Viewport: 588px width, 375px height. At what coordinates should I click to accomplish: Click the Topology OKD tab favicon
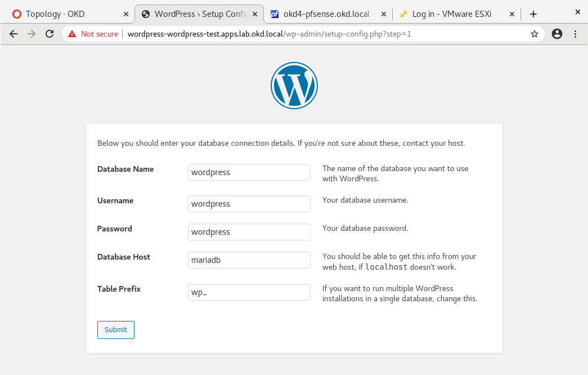tap(16, 14)
